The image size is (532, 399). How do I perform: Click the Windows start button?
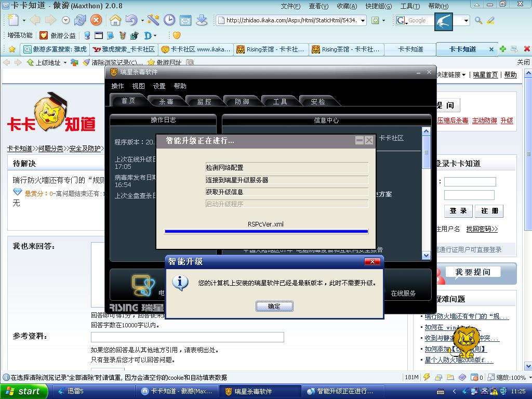pos(23,392)
